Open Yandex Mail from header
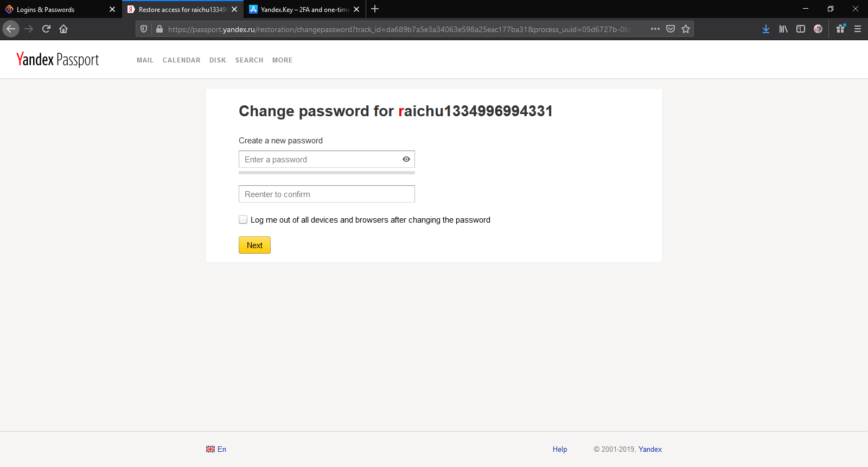The height and width of the screenshot is (467, 868). pos(145,60)
